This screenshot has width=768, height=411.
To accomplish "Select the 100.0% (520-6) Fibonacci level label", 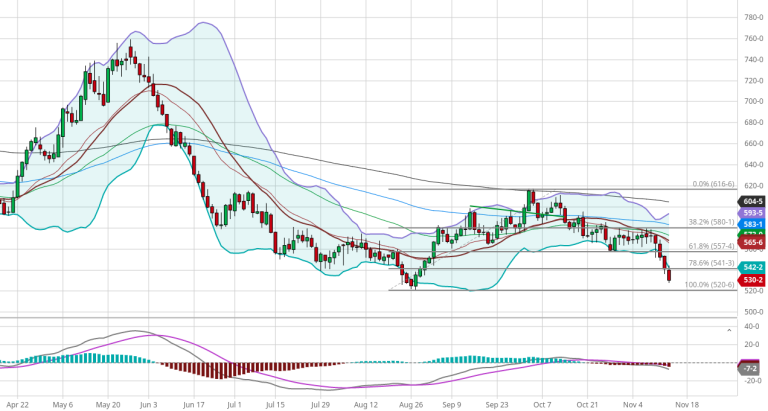I will pyautogui.click(x=708, y=285).
